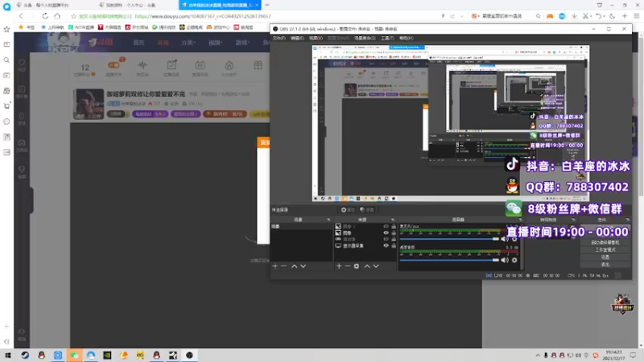Reload the Douyu page with the refresh icon

point(45,16)
